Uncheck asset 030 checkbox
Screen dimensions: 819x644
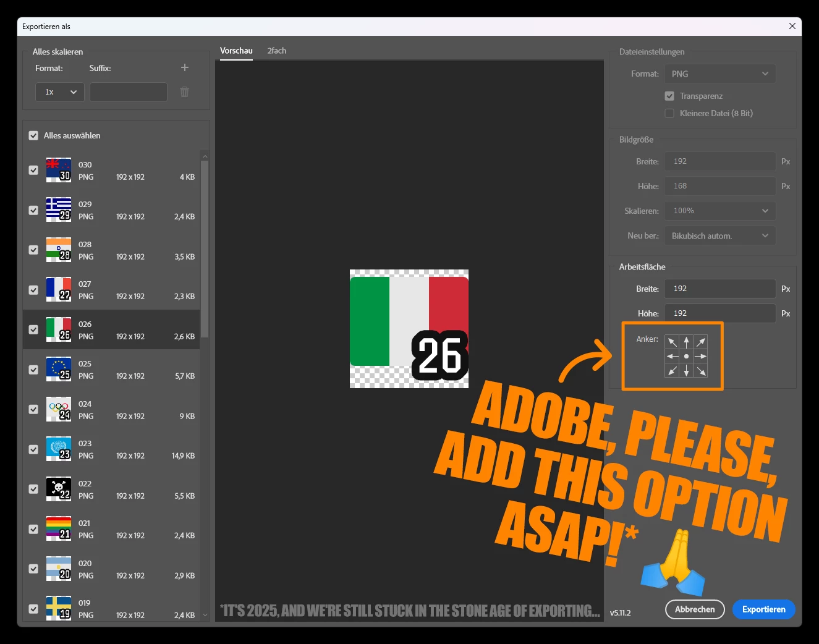pyautogui.click(x=33, y=171)
